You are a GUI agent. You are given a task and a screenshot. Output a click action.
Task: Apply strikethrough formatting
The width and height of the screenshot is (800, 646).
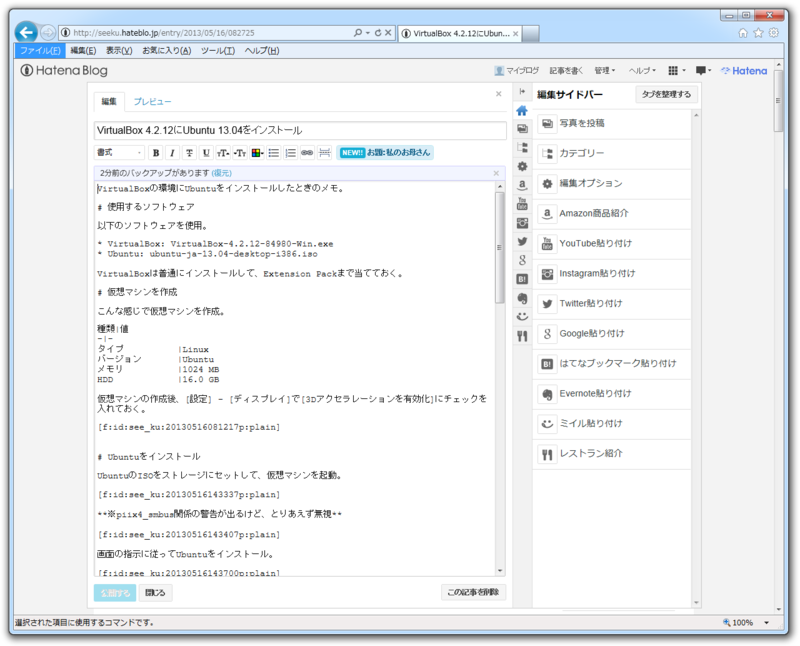click(189, 153)
